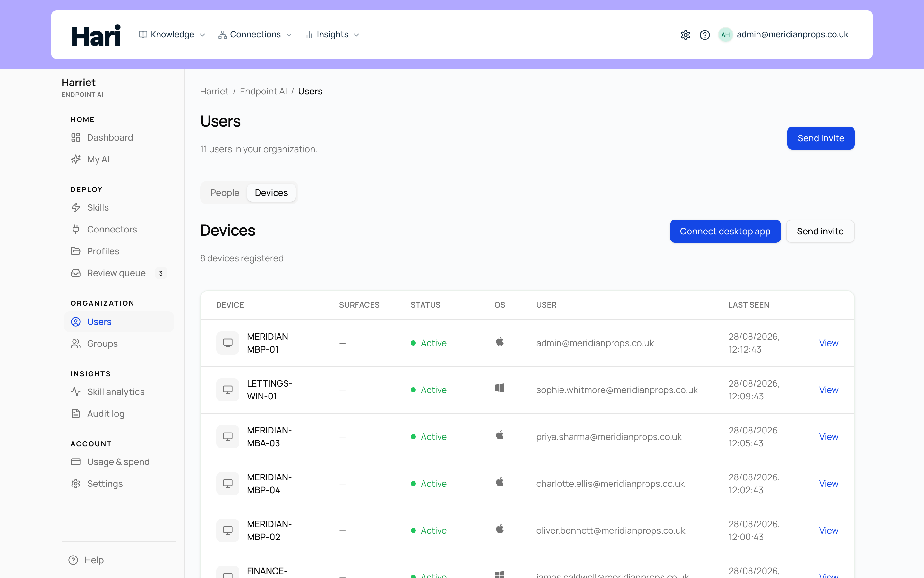View the MERIDIAN-MBA-03 device

click(x=828, y=437)
